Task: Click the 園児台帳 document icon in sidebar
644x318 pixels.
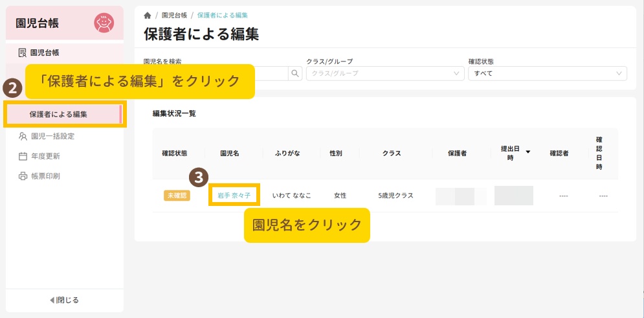Action: 23,52
